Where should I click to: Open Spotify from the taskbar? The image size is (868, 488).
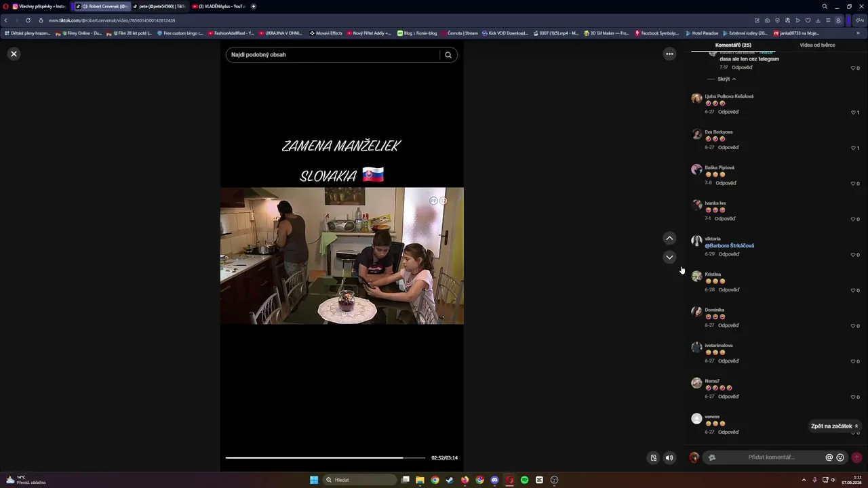(524, 480)
